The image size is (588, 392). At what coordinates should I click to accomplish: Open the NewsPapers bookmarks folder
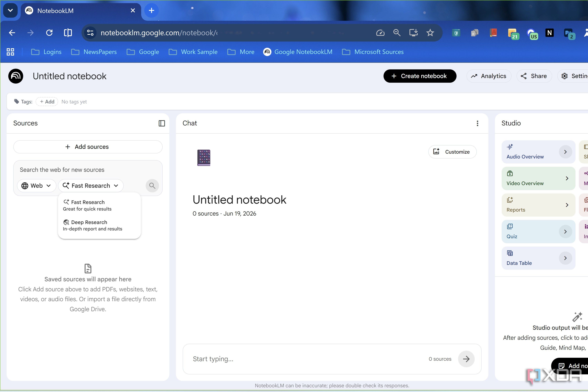(94, 52)
